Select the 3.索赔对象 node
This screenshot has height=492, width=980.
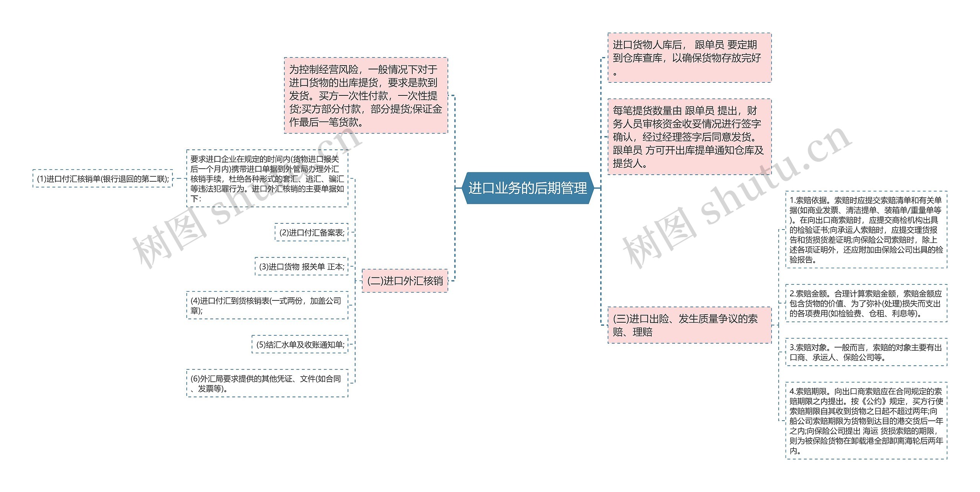click(866, 352)
